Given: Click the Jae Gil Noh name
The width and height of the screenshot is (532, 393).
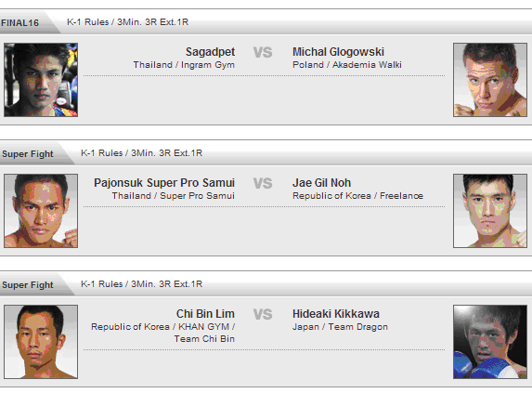Looking at the screenshot, I should click(321, 183).
